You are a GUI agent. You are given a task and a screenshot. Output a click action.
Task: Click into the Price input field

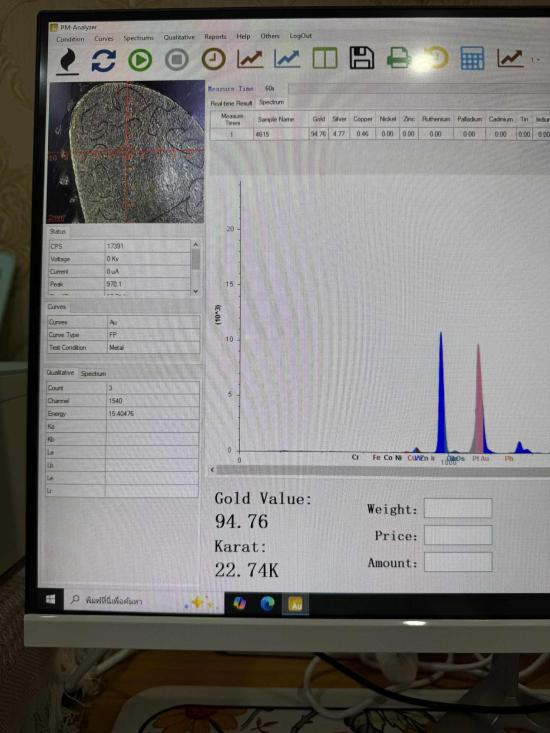coord(458,535)
